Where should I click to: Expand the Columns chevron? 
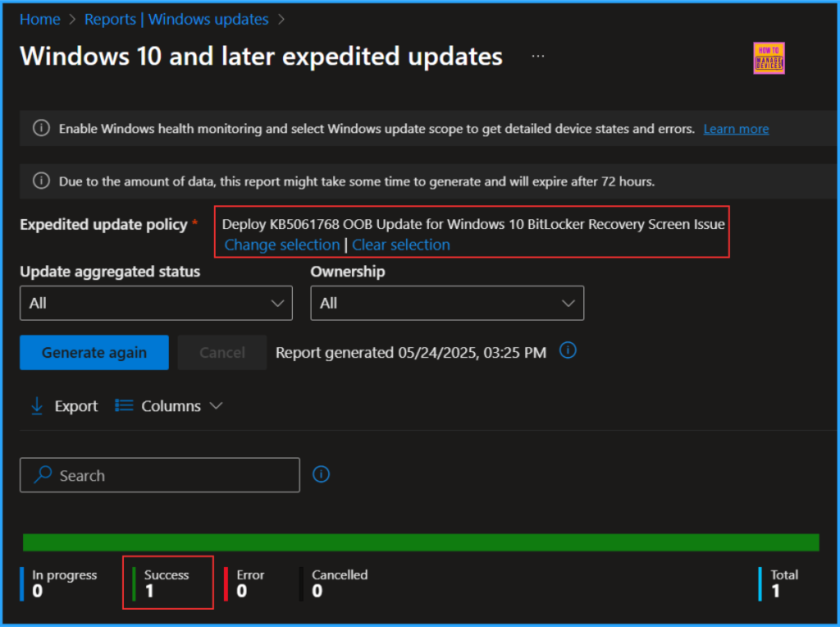point(216,405)
